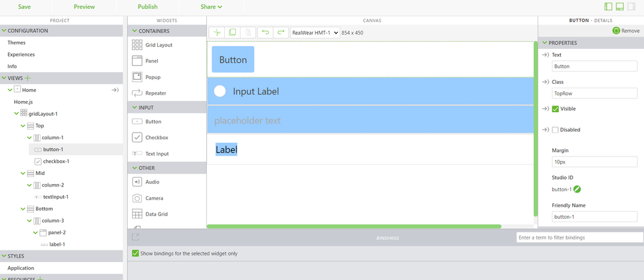Toggle the bottom panel layout icon
The width and height of the screenshot is (644, 280).
(x=620, y=6)
